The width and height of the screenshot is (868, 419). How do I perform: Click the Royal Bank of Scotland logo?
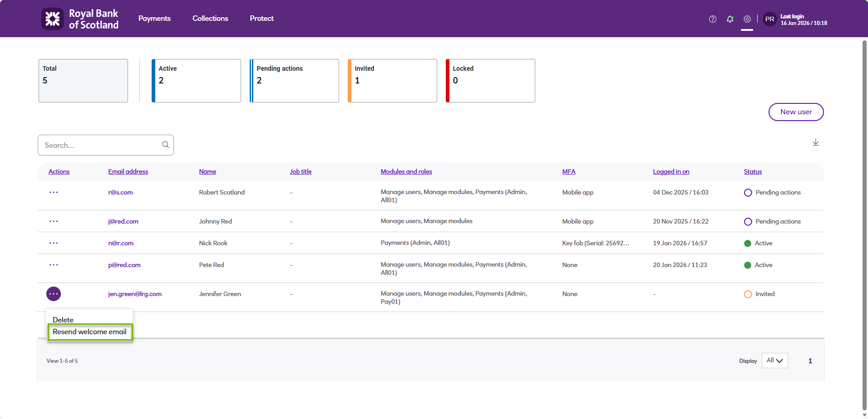[x=80, y=19]
